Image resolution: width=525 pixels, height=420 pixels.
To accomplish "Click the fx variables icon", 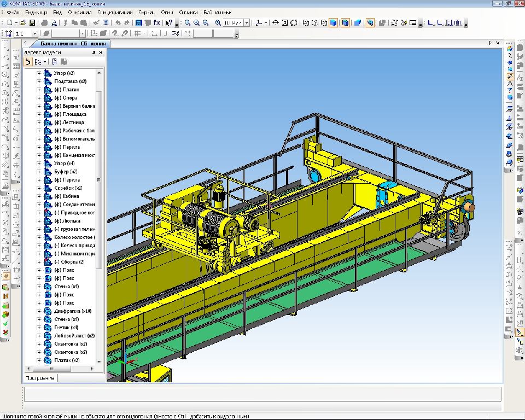I will (x=157, y=23).
